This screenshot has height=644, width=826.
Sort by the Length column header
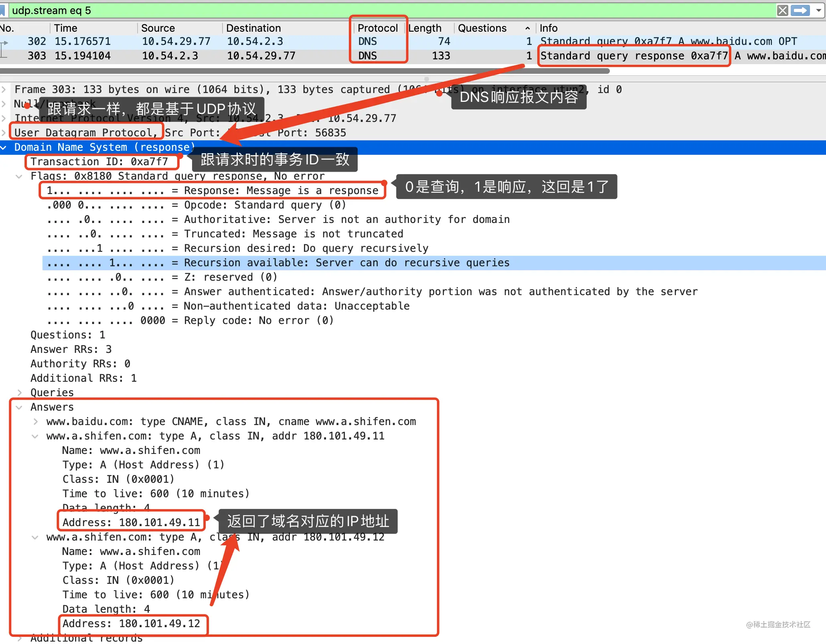425,28
